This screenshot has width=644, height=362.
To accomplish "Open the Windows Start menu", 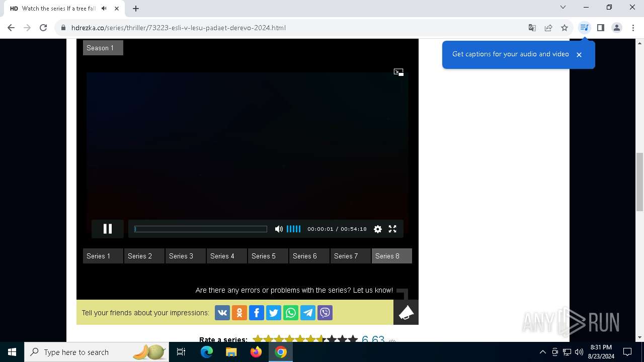I will pyautogui.click(x=12, y=352).
